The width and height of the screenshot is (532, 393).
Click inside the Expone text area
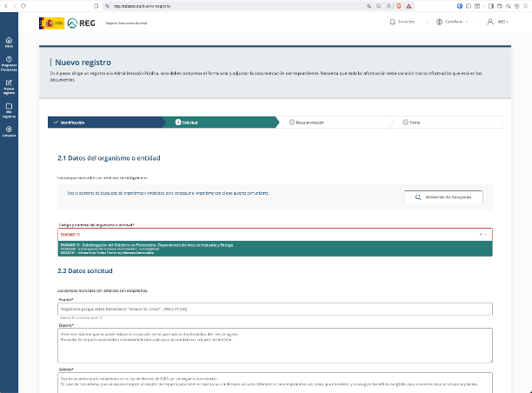(274, 344)
